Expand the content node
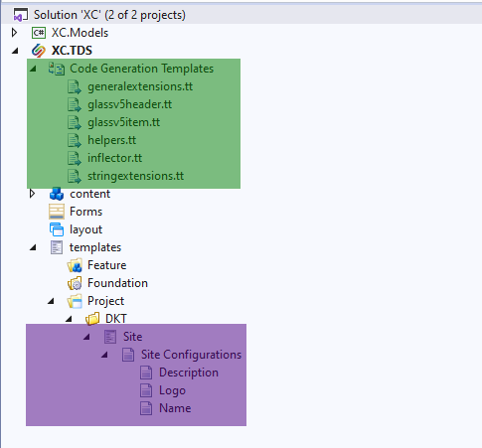This screenshot has width=482, height=448. tap(32, 194)
